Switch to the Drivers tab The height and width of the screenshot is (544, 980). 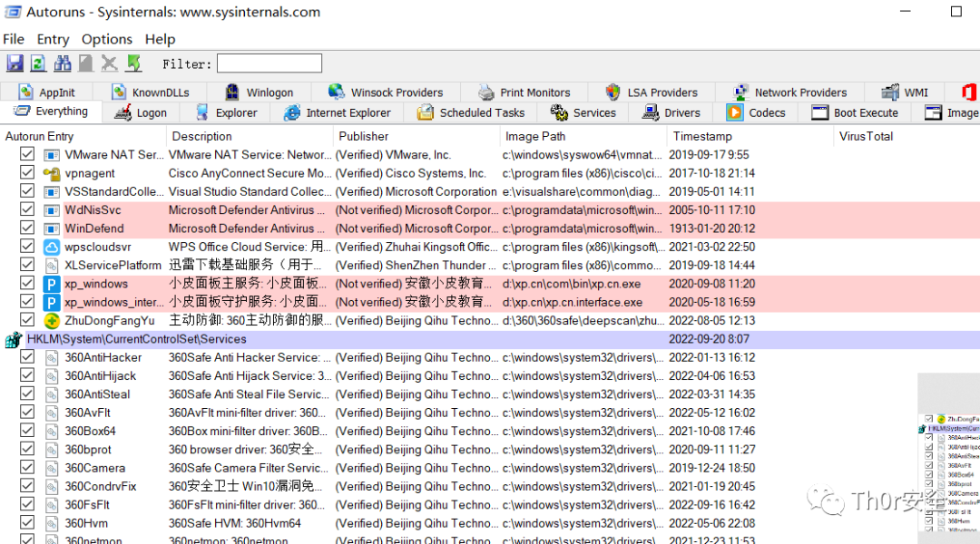[671, 112]
